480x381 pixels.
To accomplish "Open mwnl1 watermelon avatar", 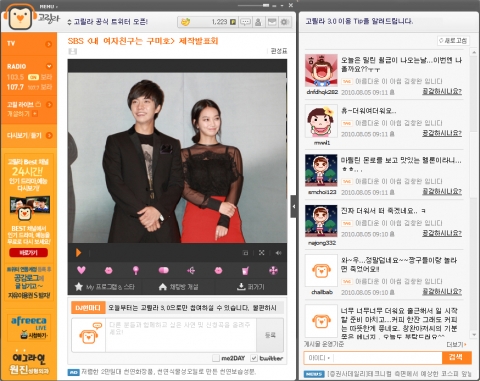I will [x=321, y=121].
